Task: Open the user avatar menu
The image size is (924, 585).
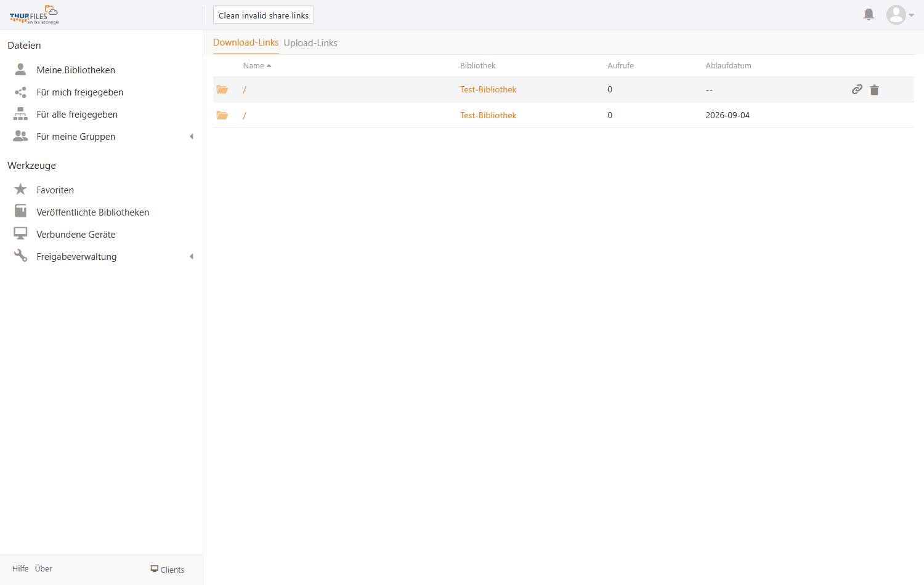Action: tap(899, 15)
